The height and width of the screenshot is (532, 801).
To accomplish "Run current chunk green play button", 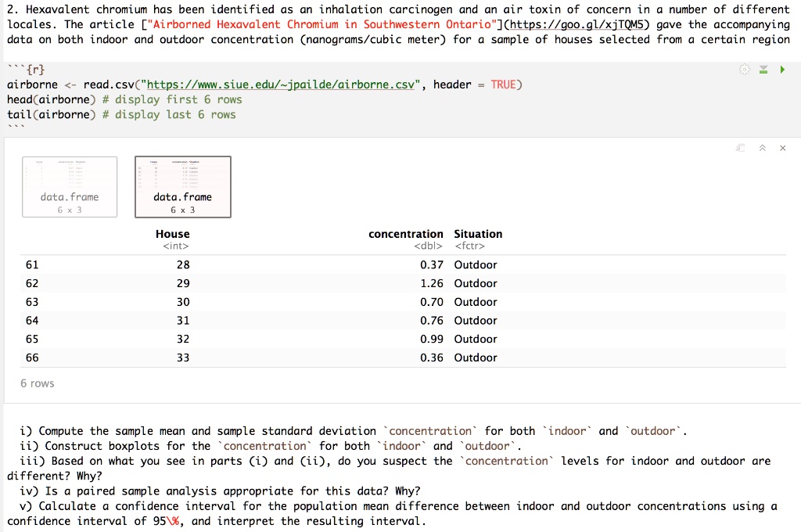I will click(x=782, y=70).
